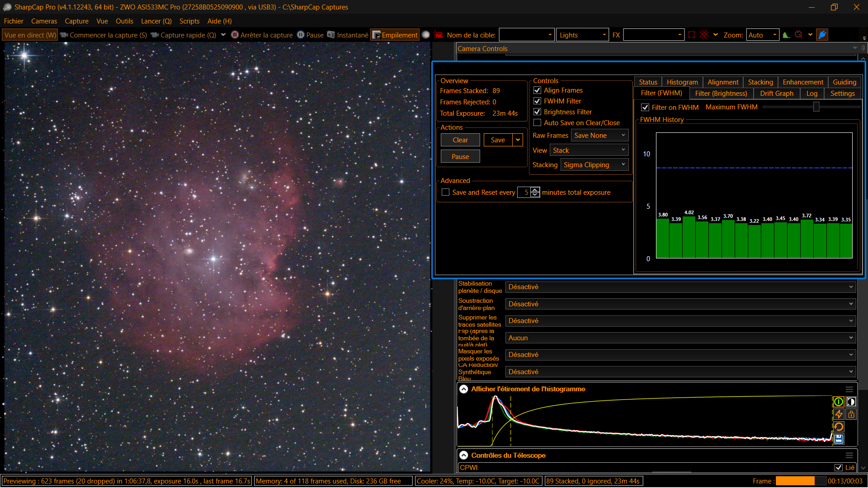Toggle Vue en direct (W) live view
Image resolution: width=868 pixels, height=488 pixels.
(30, 35)
